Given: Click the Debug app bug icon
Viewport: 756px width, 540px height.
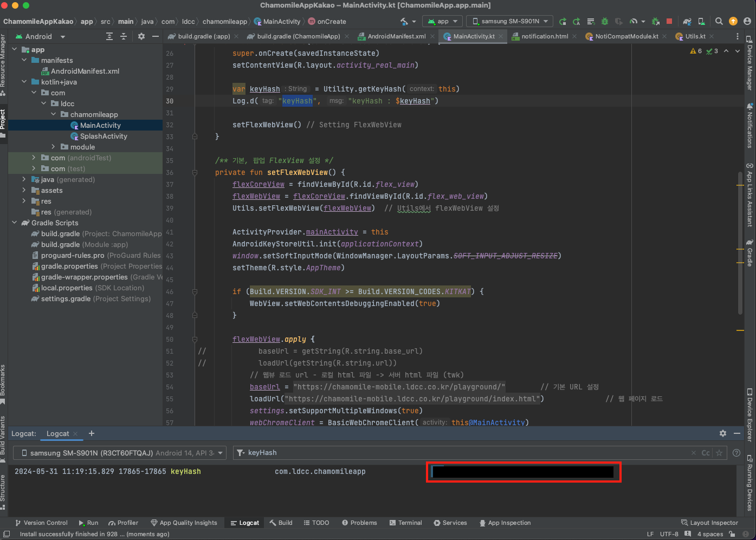Looking at the screenshot, I should point(604,22).
